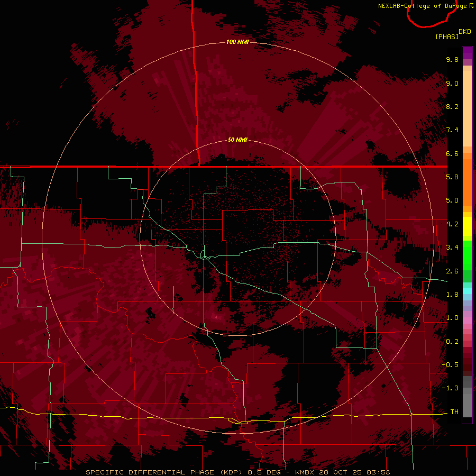Pick the light peach color bar segment
The height and width of the screenshot is (476, 476).
point(467,109)
